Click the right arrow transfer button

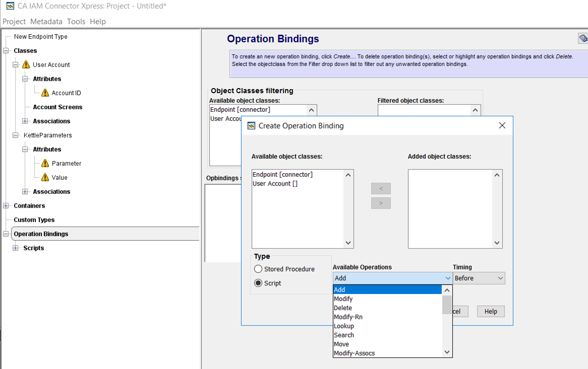380,203
